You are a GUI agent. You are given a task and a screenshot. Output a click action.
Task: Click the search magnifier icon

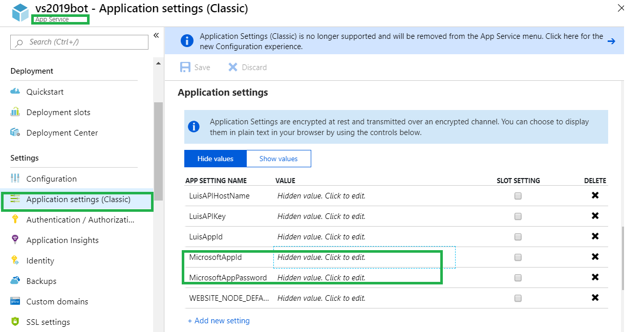click(19, 43)
